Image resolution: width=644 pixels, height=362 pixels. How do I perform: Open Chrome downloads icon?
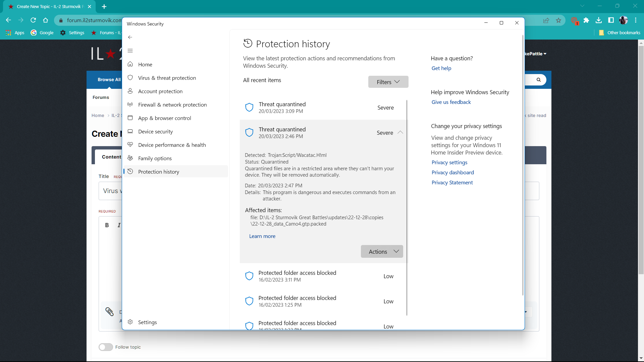(599, 20)
